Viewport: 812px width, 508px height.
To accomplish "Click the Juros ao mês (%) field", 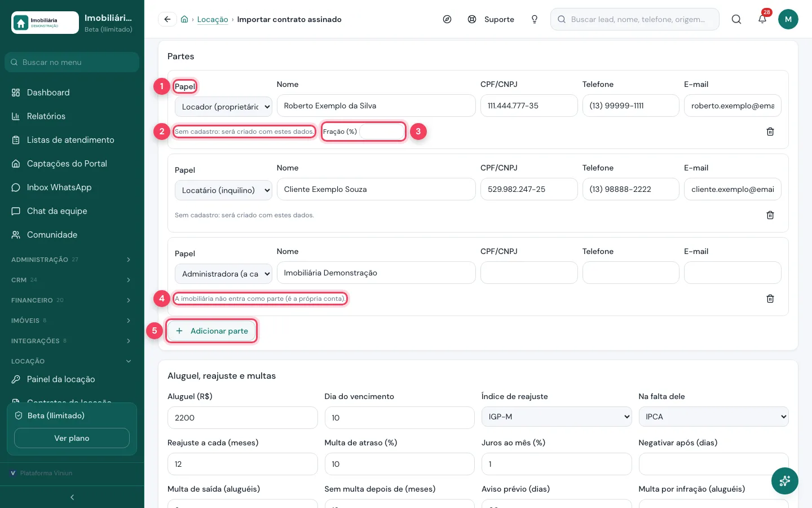I will 557,464.
